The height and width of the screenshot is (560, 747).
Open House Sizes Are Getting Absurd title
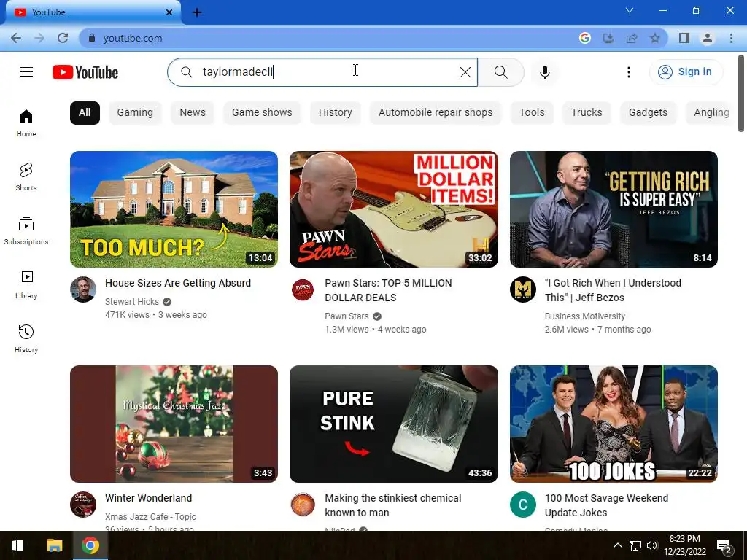coord(178,283)
